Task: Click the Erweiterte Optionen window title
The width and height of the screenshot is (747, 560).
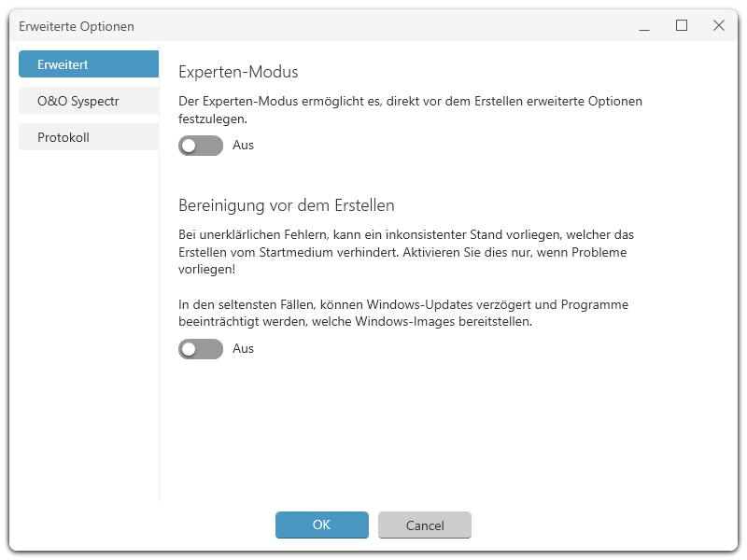Action: click(77, 26)
